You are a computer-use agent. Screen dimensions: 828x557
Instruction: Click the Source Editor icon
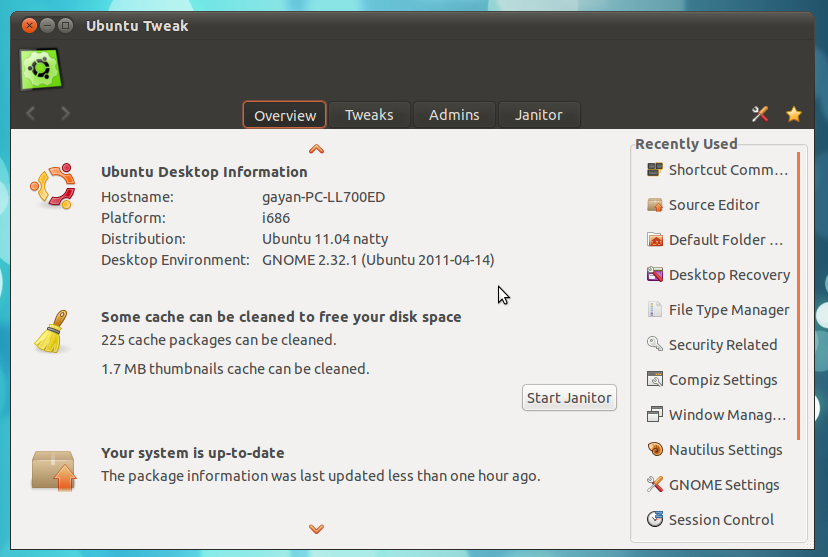click(x=655, y=204)
